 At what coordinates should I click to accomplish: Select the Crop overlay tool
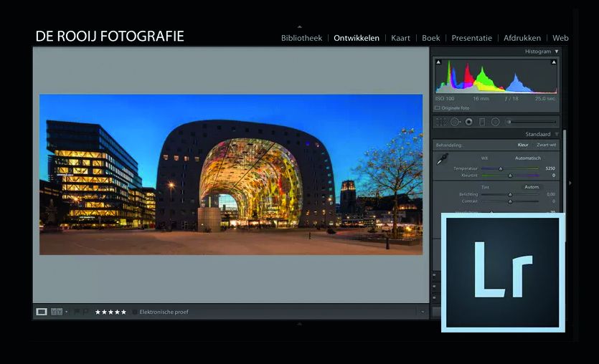point(440,122)
